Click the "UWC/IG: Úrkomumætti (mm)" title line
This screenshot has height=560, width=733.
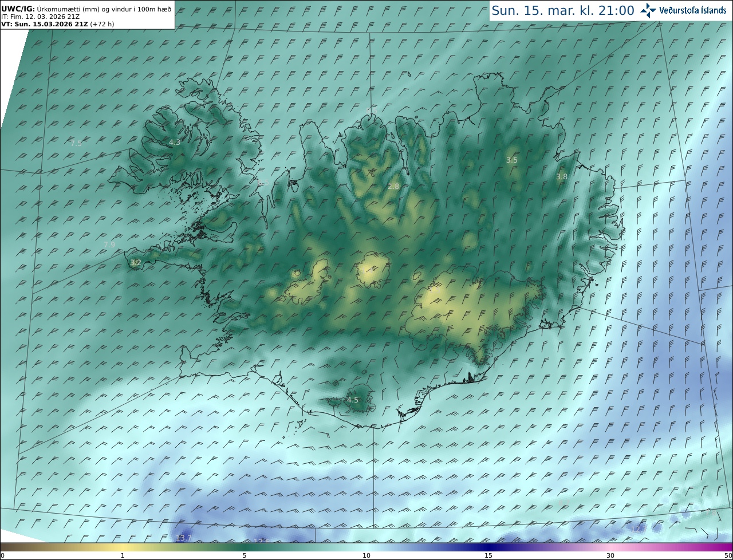pyautogui.click(x=86, y=10)
